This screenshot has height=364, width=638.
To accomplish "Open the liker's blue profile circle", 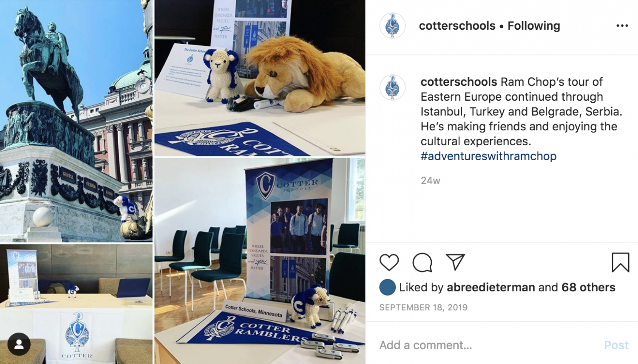I will tap(387, 288).
